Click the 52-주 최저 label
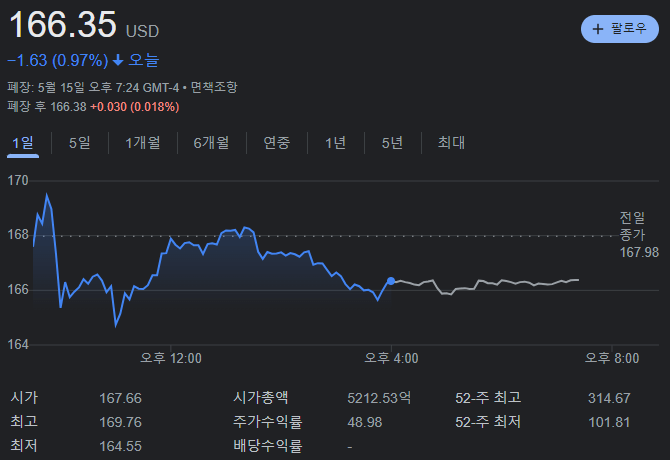Screen dimensions: 670x460 pyautogui.click(x=488, y=422)
